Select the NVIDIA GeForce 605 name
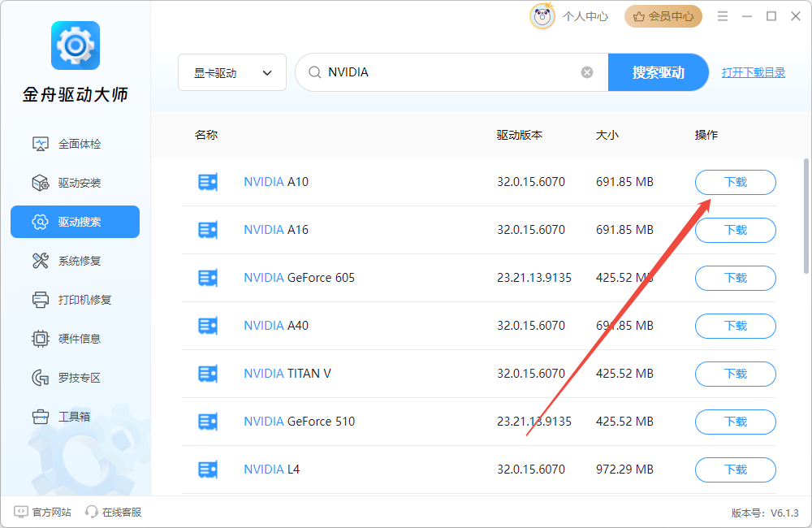The width and height of the screenshot is (812, 528). tap(300, 278)
